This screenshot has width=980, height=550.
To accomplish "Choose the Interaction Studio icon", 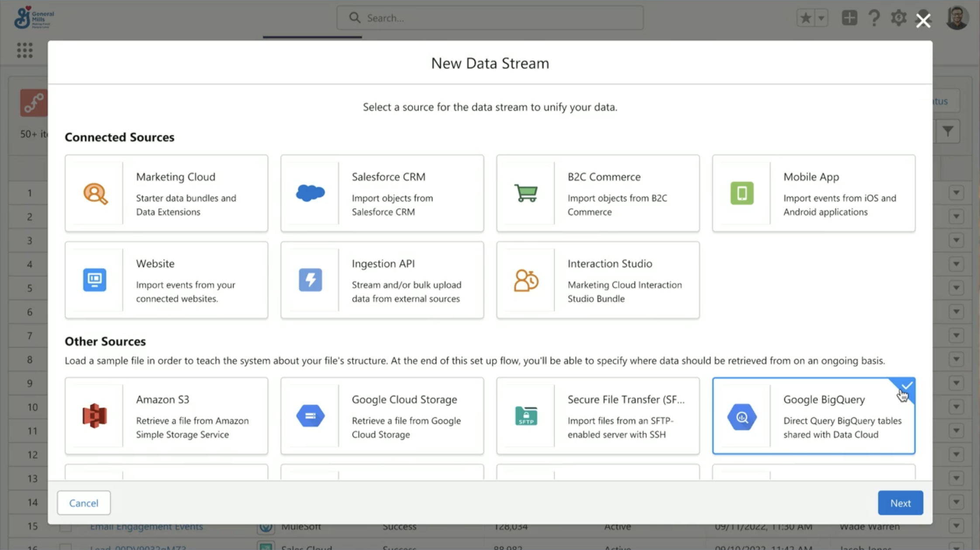I will (x=526, y=280).
